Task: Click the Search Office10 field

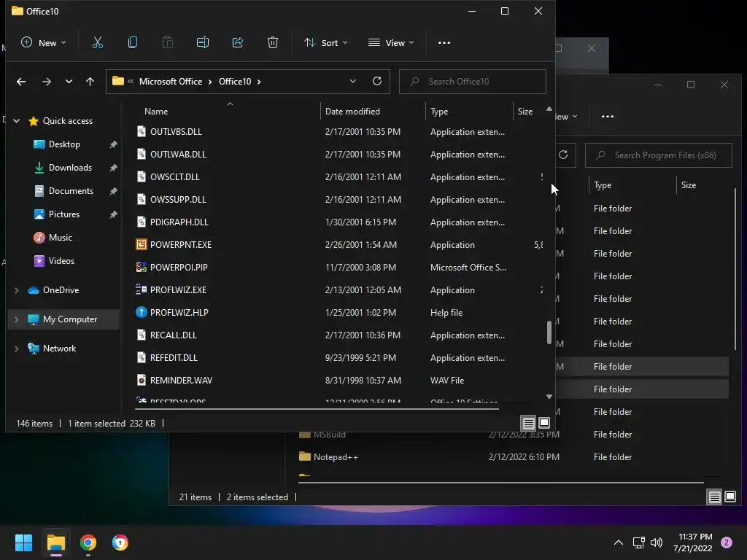Action: click(472, 82)
